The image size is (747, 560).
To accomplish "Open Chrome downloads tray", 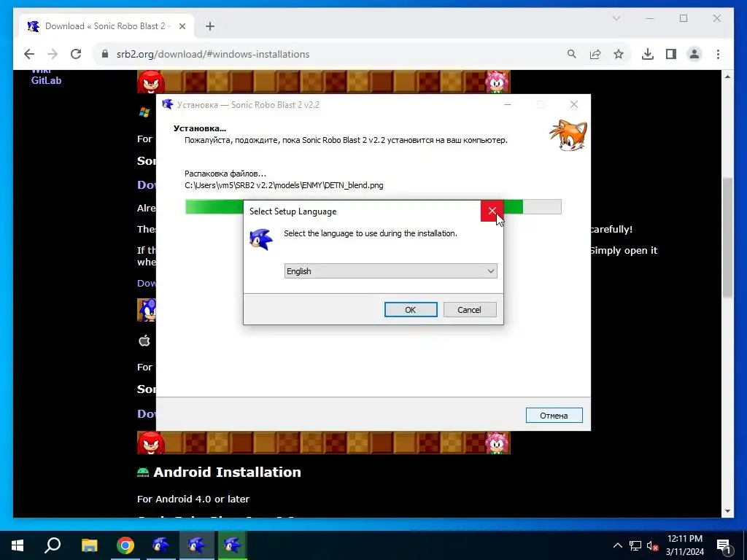I will 648,54.
